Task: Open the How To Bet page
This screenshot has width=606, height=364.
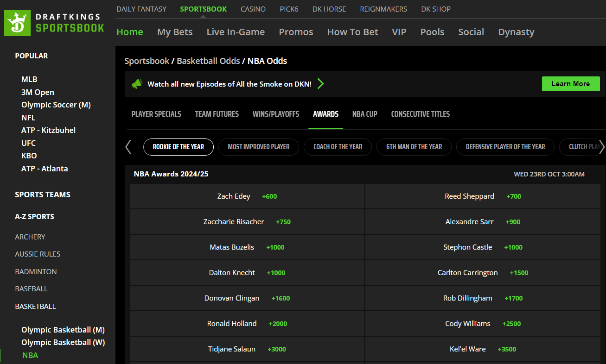Action: point(353,32)
